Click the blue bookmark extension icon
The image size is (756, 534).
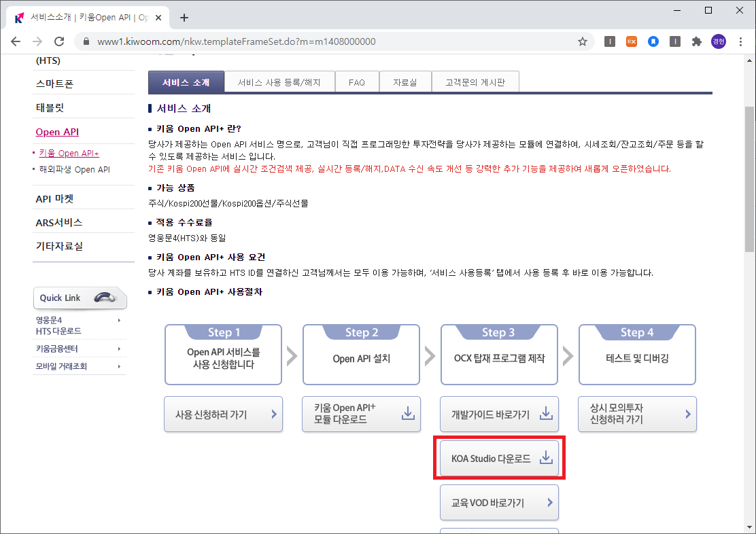point(653,41)
